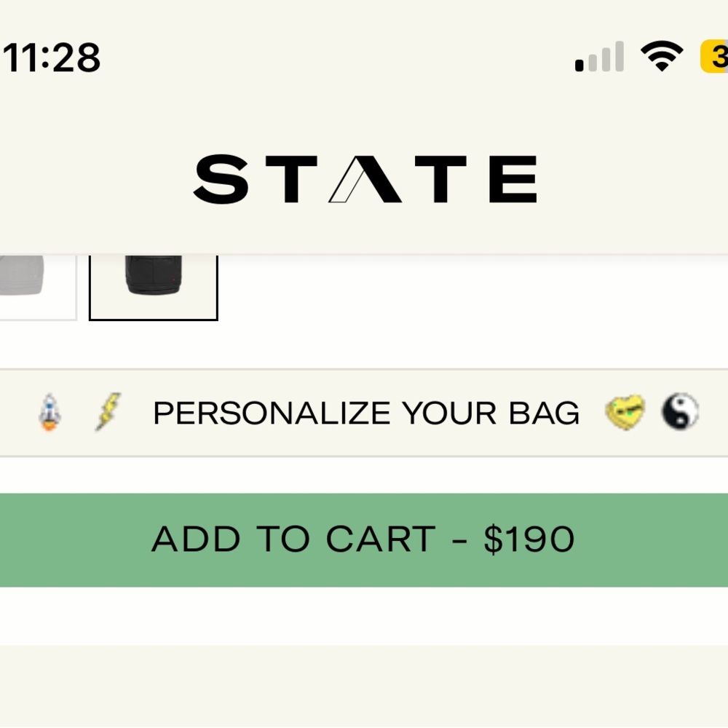This screenshot has height=728, width=728.
Task: Tap the rocket ship emoji icon
Action: 50,413
